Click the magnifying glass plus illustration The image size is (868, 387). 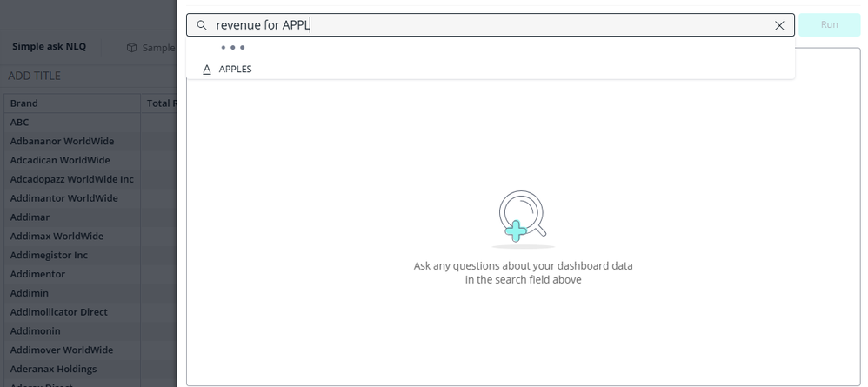[522, 216]
